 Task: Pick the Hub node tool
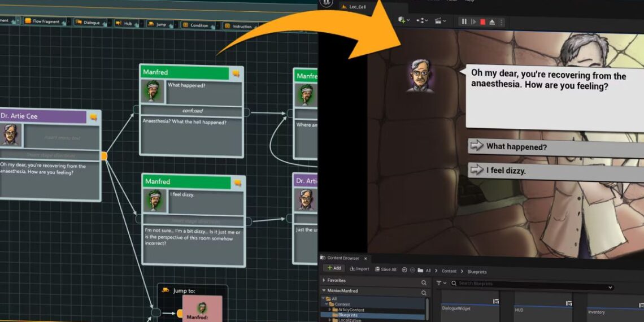(x=128, y=23)
